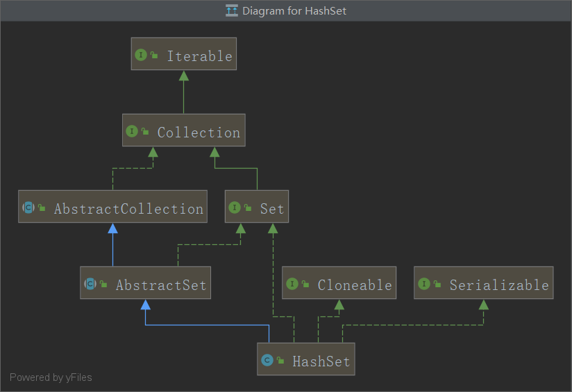Image resolution: width=572 pixels, height=392 pixels.
Task: Click the AbstractSet abstract class icon
Action: click(x=90, y=284)
